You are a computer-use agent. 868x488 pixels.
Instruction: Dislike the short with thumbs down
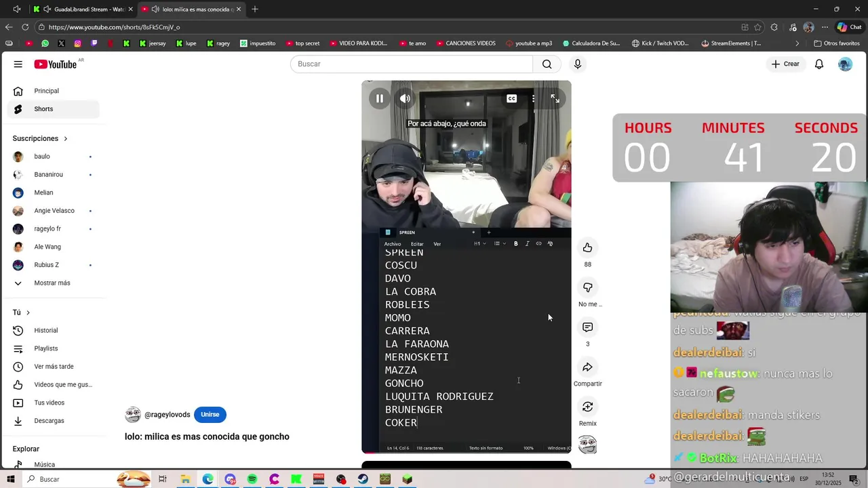[x=587, y=287]
